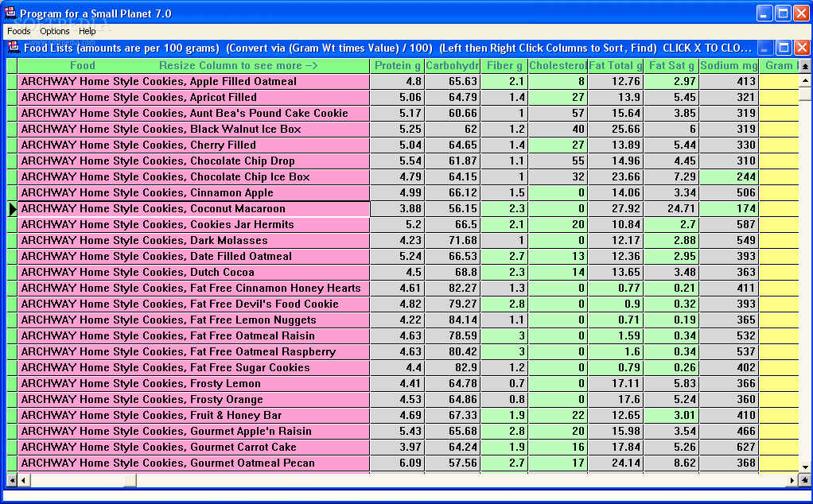Select Gourmet Apple'n Raisin row
This screenshot has height=504, width=813.
(194, 431)
